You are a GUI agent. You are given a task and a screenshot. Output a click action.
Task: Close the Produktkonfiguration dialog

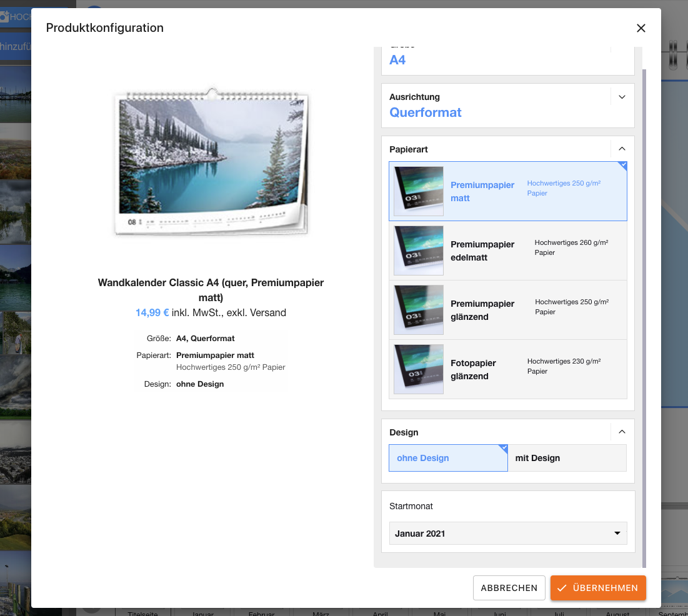[641, 28]
